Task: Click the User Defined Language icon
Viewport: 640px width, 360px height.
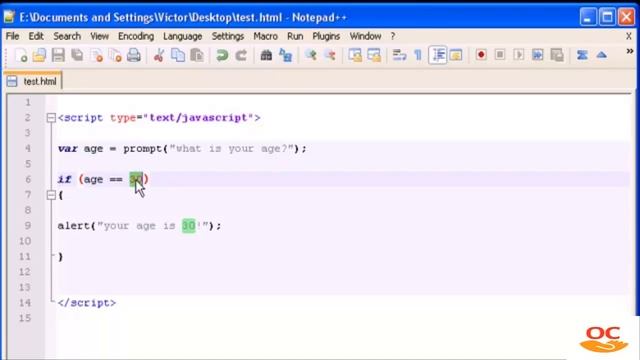Action: pyautogui.click(x=456, y=55)
